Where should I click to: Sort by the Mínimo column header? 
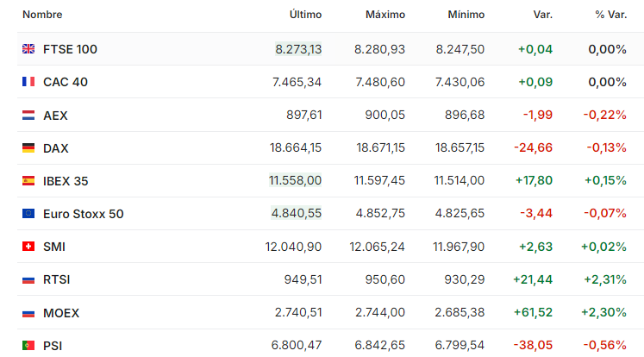(466, 15)
